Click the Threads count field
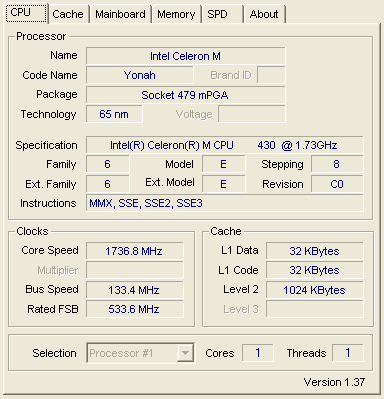 348,353
